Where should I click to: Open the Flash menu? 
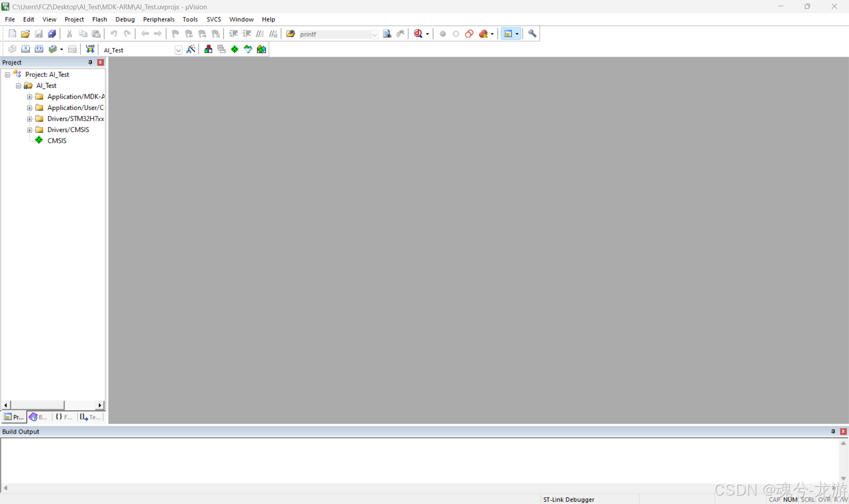point(99,19)
